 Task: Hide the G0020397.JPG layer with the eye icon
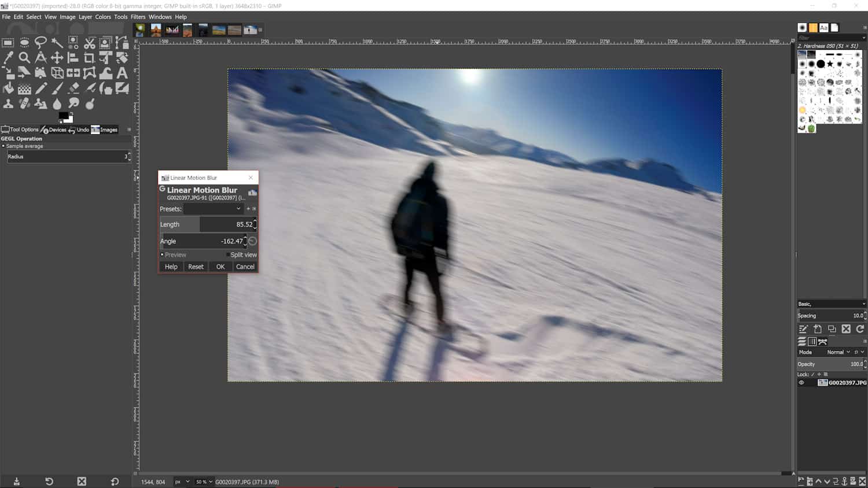(801, 383)
